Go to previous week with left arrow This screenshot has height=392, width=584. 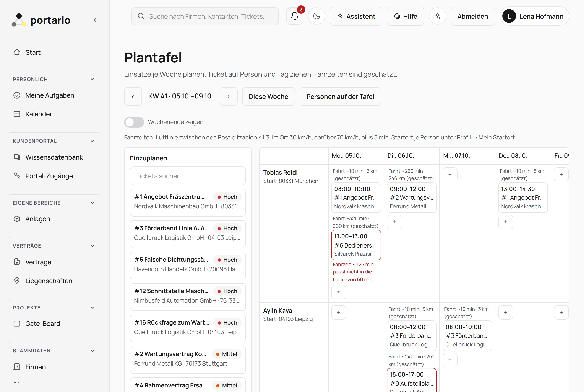click(x=133, y=96)
